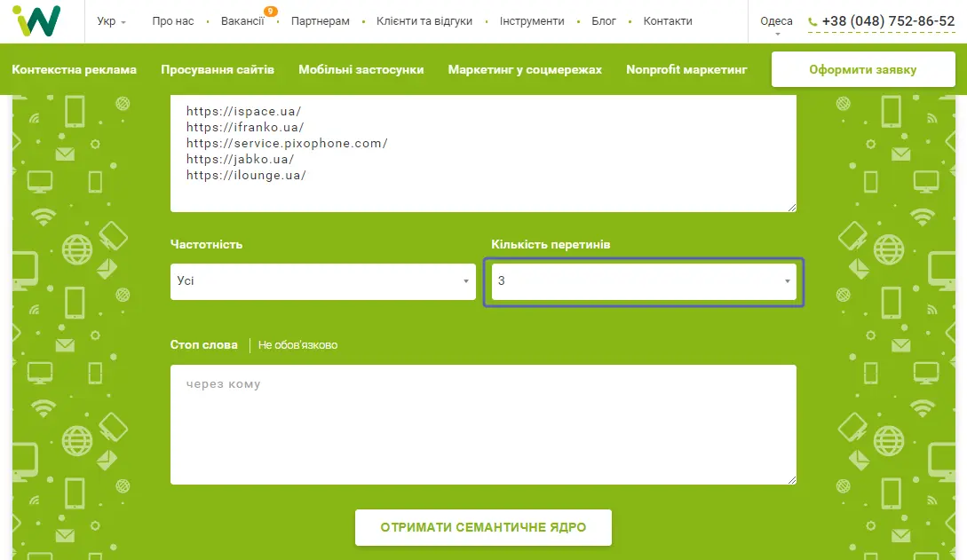Go to the Вакансії page
The image size is (967, 560).
pyautogui.click(x=242, y=21)
